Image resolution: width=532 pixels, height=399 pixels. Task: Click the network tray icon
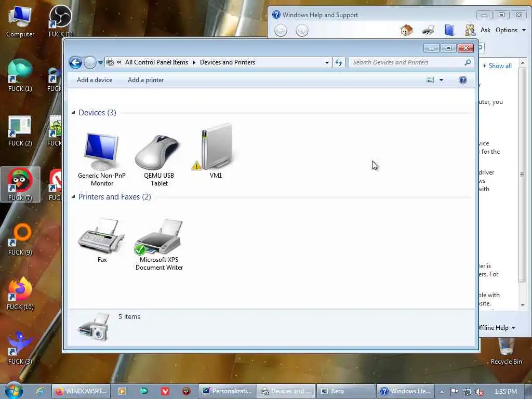click(467, 392)
